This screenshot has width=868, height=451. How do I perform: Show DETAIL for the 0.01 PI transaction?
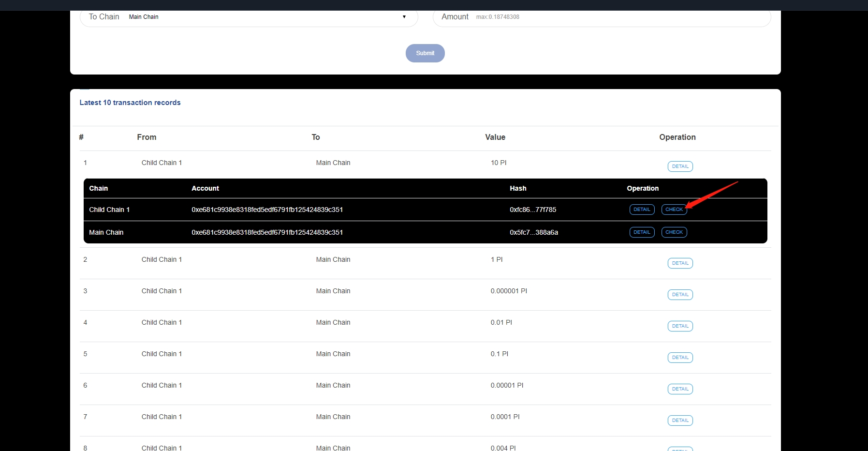point(680,326)
